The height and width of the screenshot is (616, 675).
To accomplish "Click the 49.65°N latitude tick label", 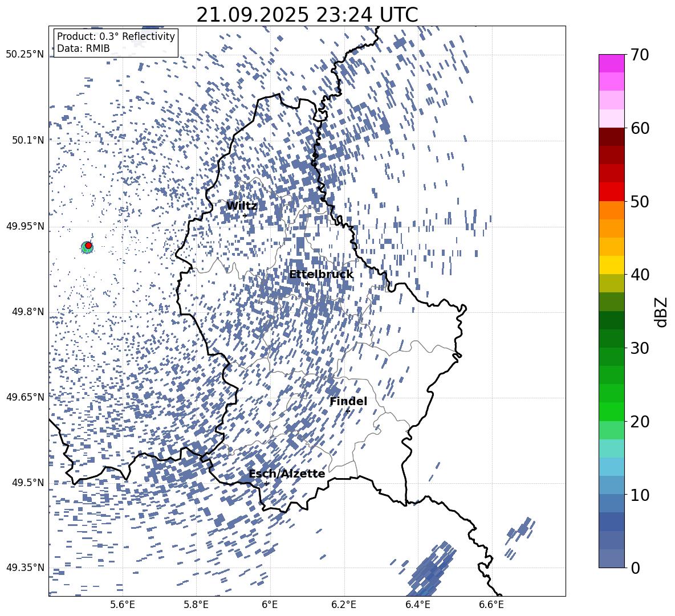I will tap(25, 397).
